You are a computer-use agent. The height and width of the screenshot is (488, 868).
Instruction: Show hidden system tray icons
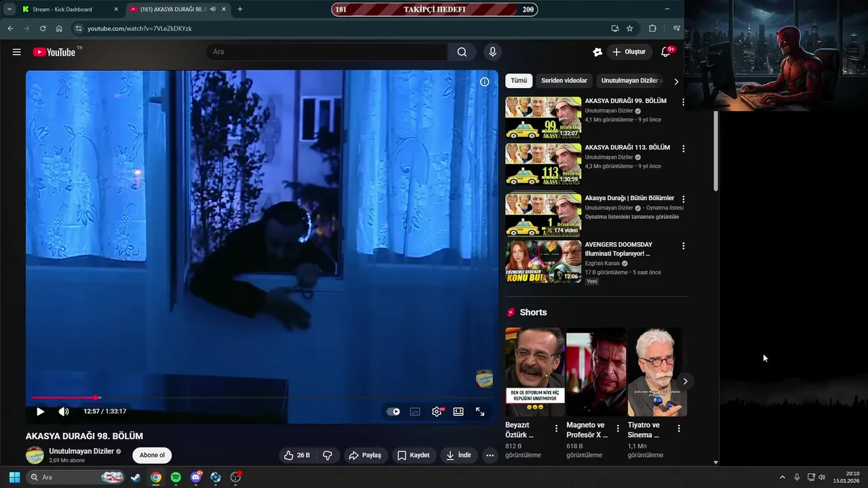[x=783, y=477]
